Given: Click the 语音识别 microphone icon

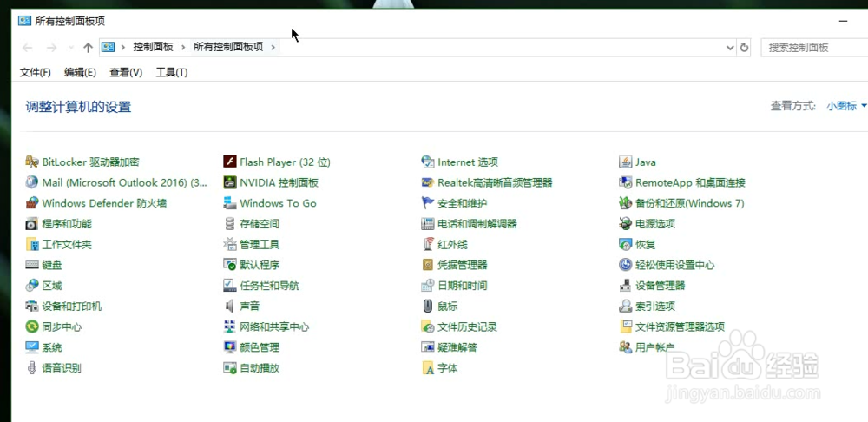Looking at the screenshot, I should 32,367.
